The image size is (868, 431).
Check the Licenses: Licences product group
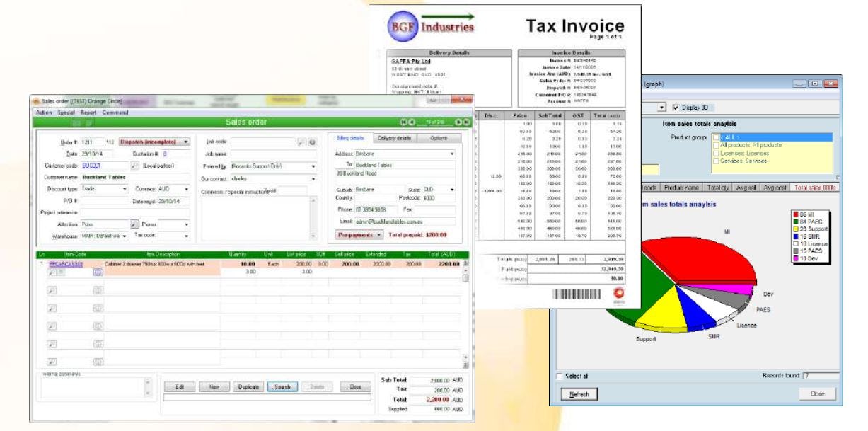pos(716,154)
